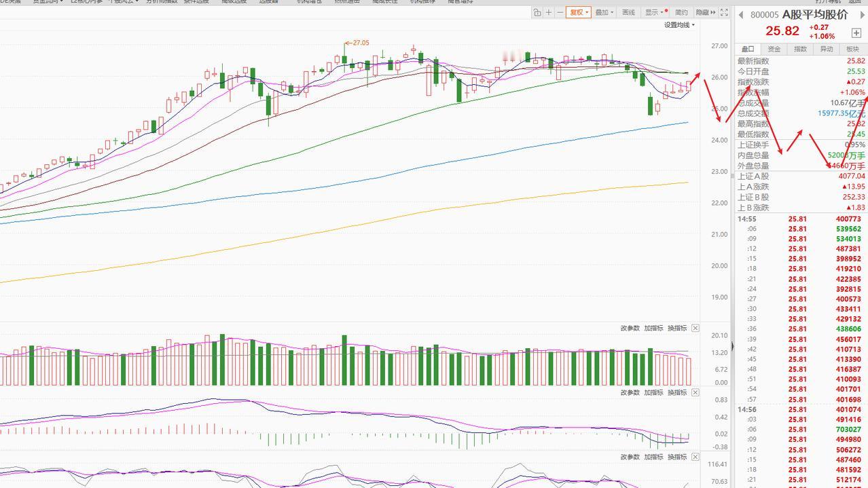Select the 上证B股 252.33 row
The width and height of the screenshot is (868, 488).
801,197
